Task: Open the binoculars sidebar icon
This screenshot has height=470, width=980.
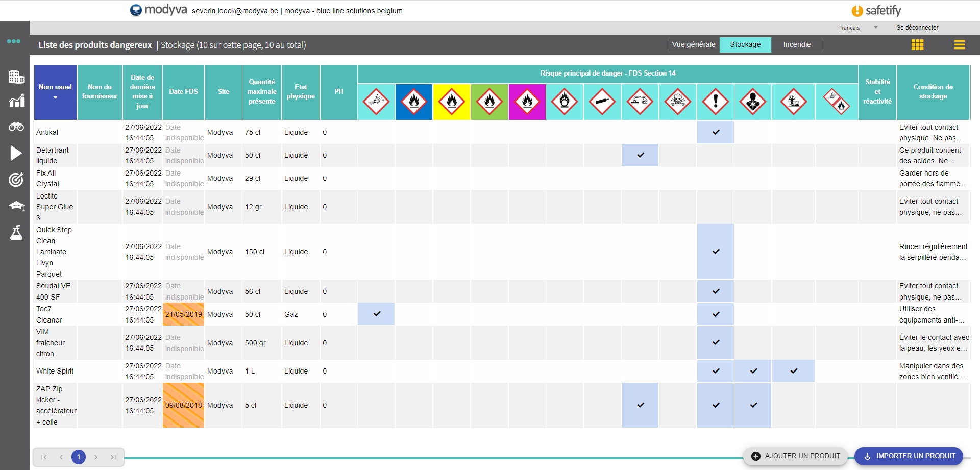Action: (16, 127)
